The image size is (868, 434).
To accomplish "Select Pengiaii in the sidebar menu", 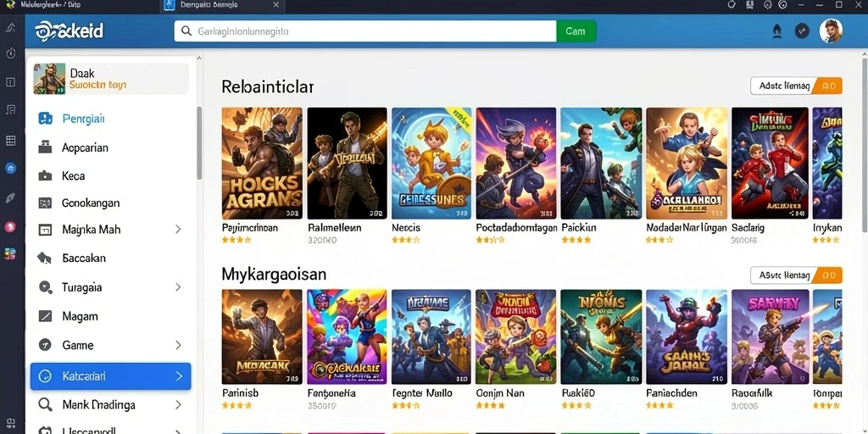I will pyautogui.click(x=111, y=119).
